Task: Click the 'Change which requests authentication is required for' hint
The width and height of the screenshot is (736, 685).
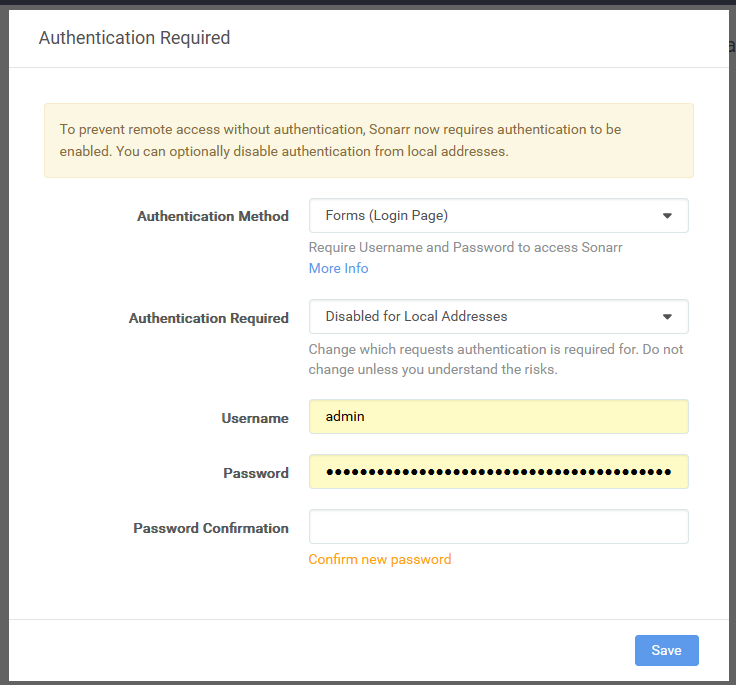Action: (x=496, y=359)
